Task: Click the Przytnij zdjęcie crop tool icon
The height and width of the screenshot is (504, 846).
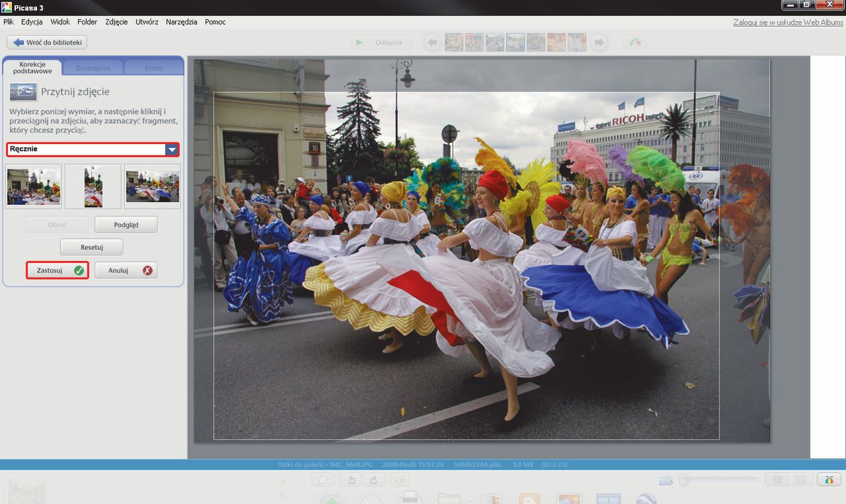Action: point(23,92)
